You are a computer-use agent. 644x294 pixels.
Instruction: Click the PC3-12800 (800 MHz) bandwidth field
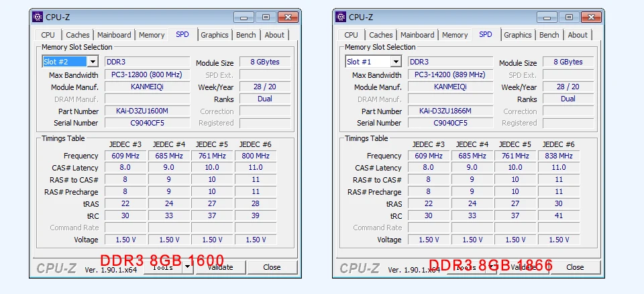point(147,75)
